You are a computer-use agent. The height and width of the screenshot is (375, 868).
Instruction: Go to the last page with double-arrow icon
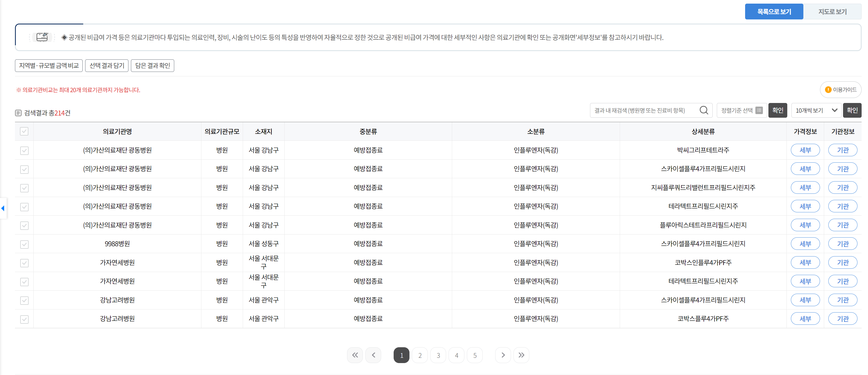(x=521, y=355)
